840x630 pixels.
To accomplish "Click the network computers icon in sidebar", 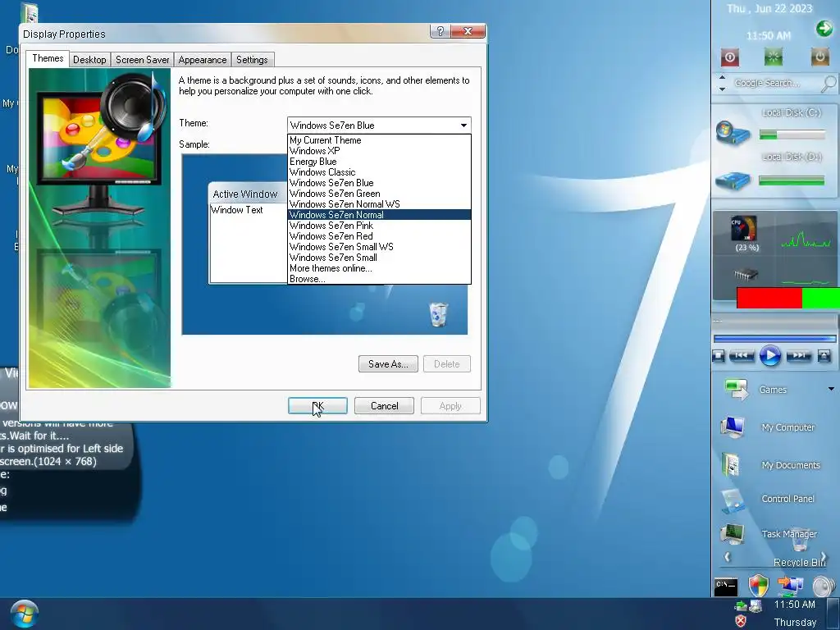I will (790, 585).
